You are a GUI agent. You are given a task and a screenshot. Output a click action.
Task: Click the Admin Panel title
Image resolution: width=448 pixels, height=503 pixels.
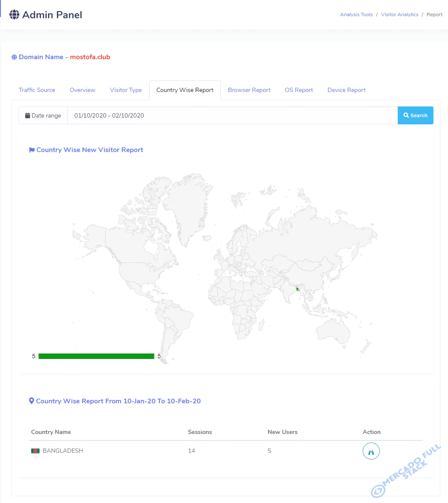(x=52, y=15)
